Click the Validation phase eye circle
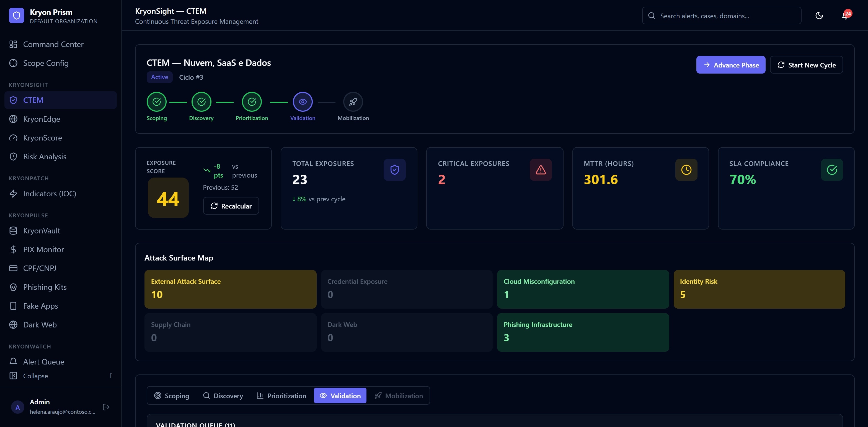868x427 pixels. click(303, 102)
